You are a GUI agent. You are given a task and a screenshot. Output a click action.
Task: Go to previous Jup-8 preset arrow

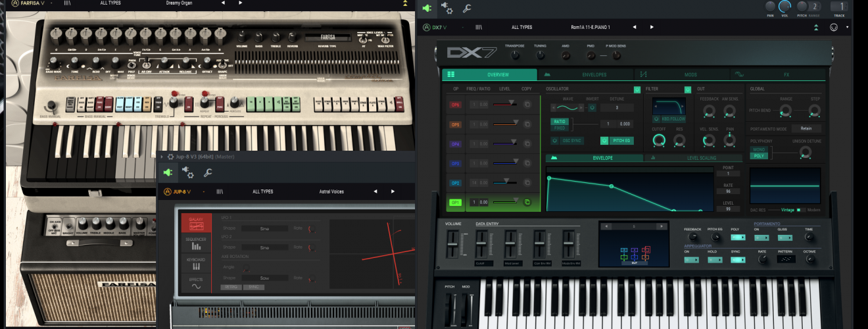(x=375, y=191)
